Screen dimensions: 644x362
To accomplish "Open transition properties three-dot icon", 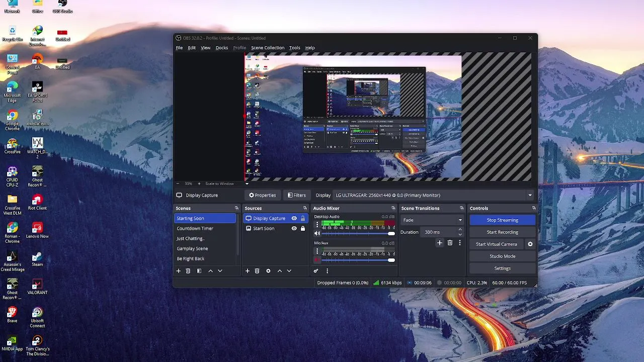I will point(459,243).
